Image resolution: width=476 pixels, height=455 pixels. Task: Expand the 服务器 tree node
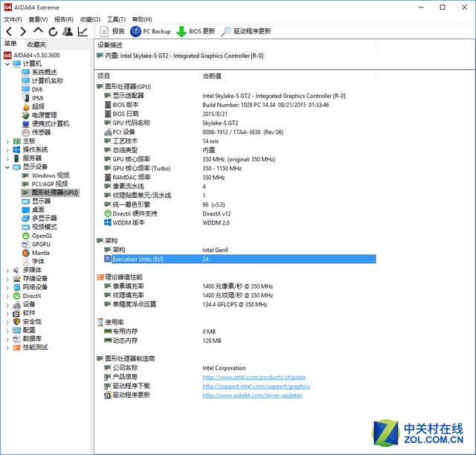[7, 158]
